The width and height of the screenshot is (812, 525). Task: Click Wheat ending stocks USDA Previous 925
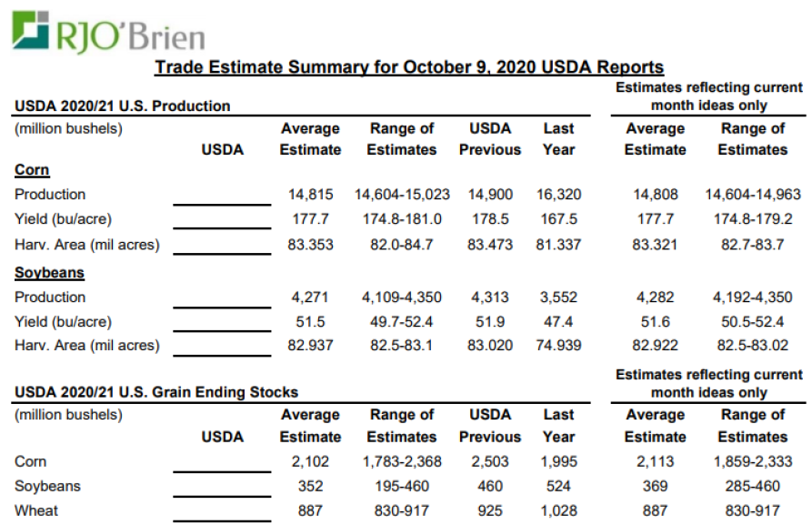pos(490,511)
